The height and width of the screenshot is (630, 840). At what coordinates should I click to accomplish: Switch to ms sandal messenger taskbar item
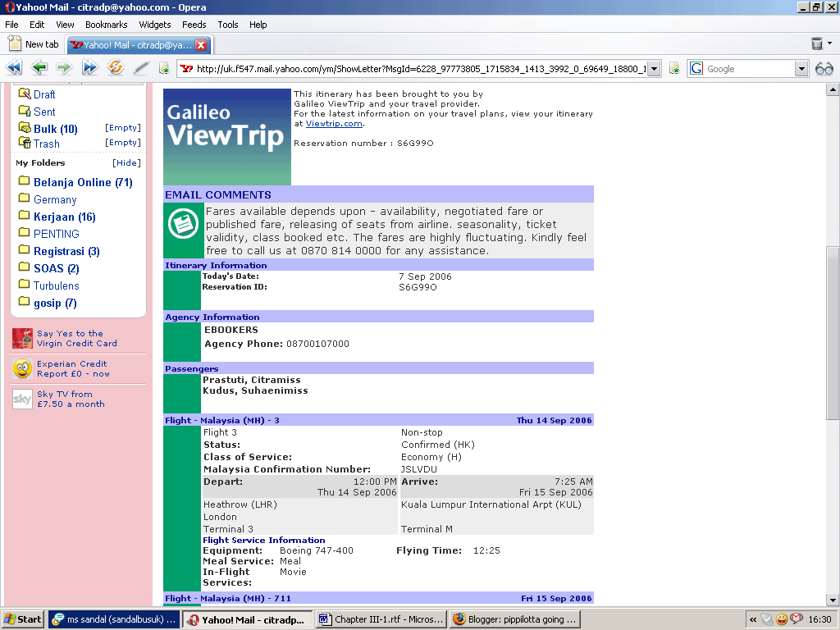[114, 619]
